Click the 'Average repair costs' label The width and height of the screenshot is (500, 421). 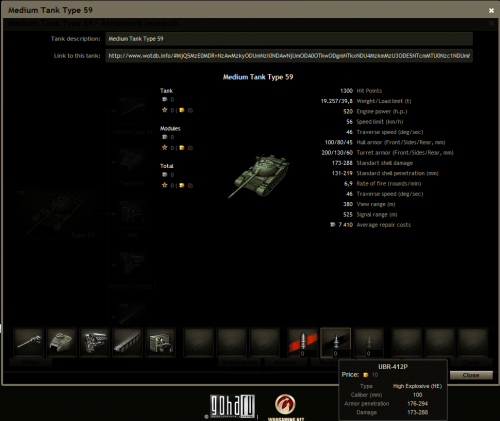[x=384, y=225]
